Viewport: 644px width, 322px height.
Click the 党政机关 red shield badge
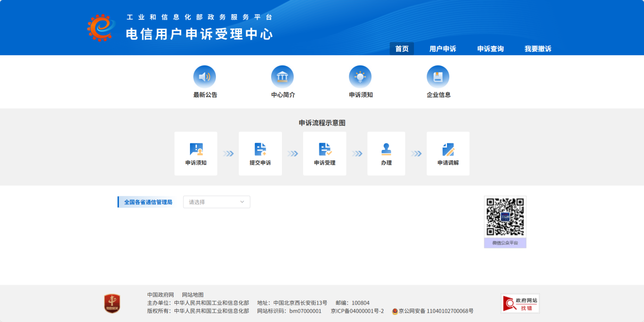(112, 304)
